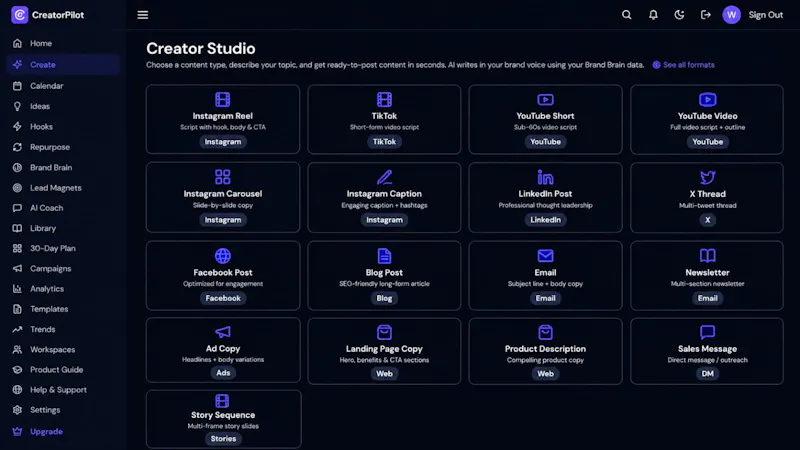Image resolution: width=800 pixels, height=450 pixels.
Task: Click the Sales Message chat bubble icon
Action: tap(707, 332)
